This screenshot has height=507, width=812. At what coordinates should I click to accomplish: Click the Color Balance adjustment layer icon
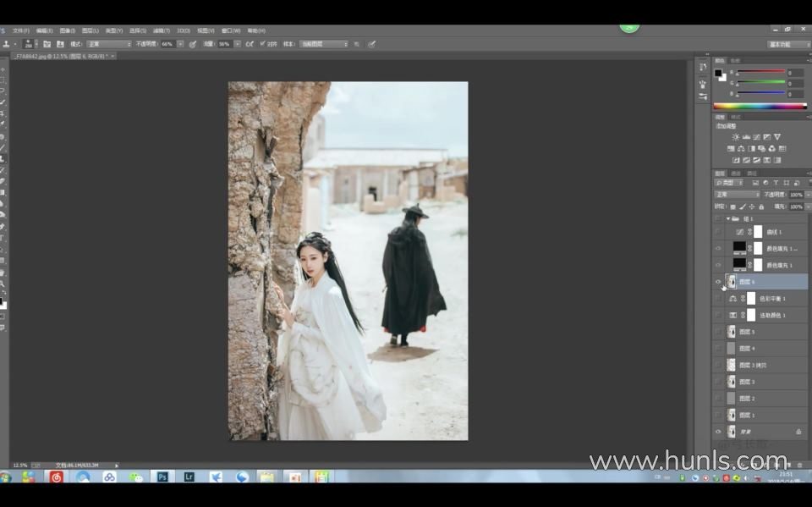[732, 299]
